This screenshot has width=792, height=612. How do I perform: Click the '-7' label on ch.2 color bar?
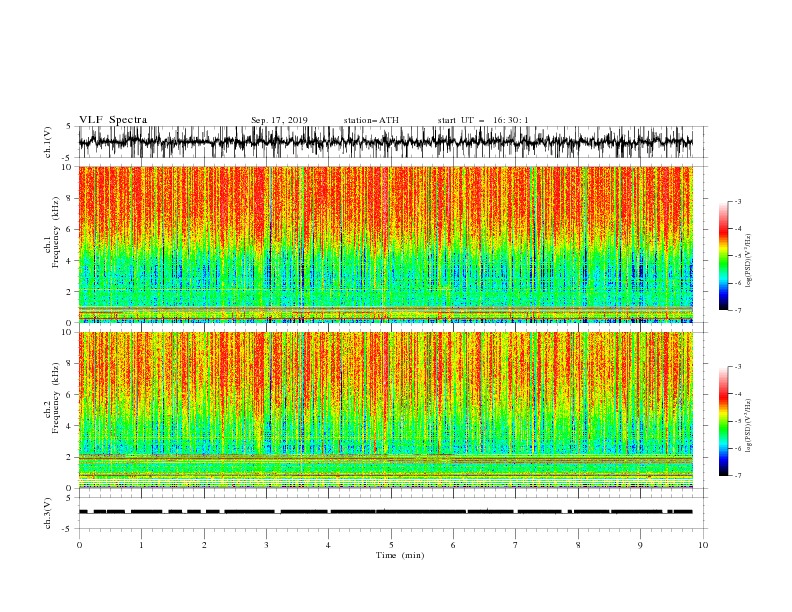point(737,476)
